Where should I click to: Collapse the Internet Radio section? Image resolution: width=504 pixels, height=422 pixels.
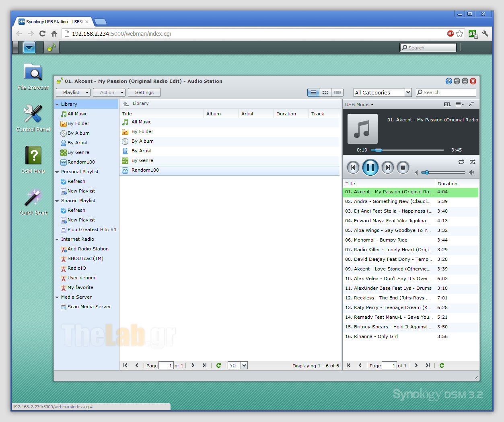pos(57,240)
